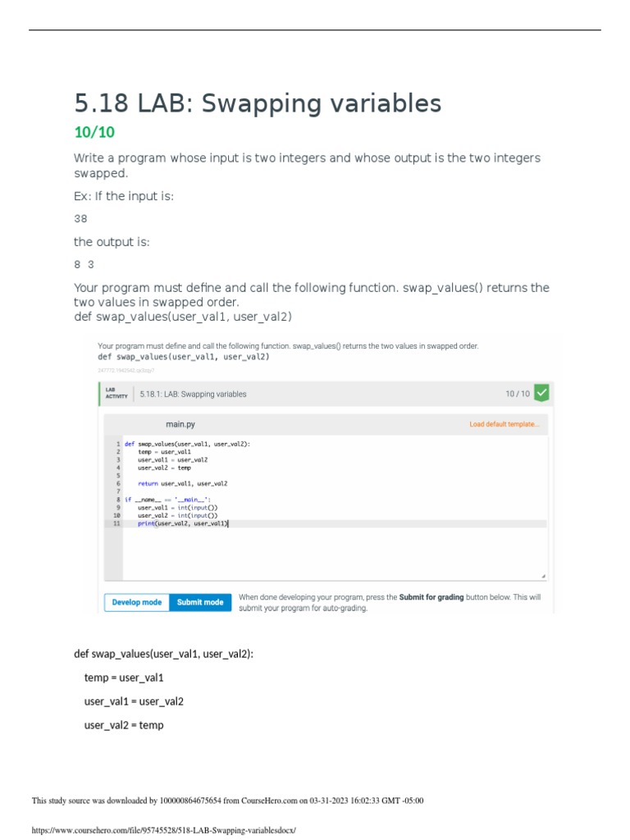Select the main.py file tab
This screenshot has width=630, height=840.
click(180, 424)
